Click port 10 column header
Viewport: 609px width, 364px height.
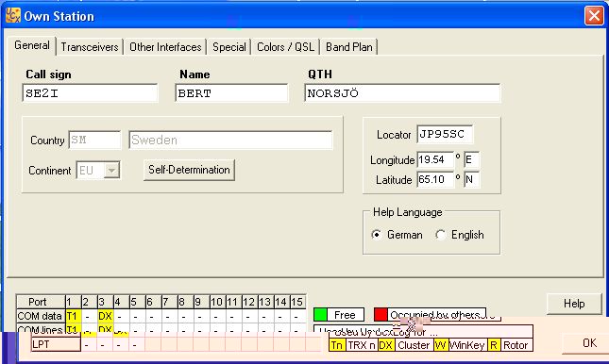point(217,302)
